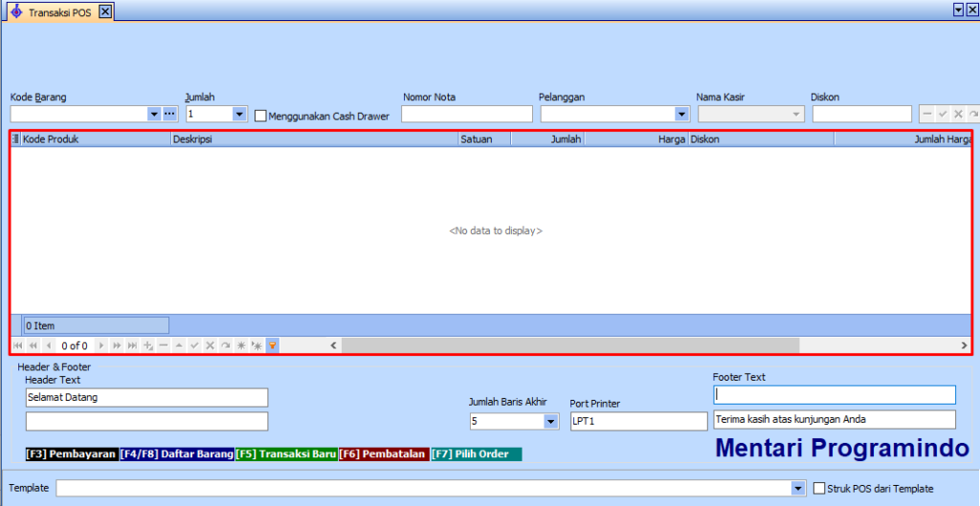The height and width of the screenshot is (506, 980).
Task: Click the append record icon in navigator
Action: pos(147,345)
